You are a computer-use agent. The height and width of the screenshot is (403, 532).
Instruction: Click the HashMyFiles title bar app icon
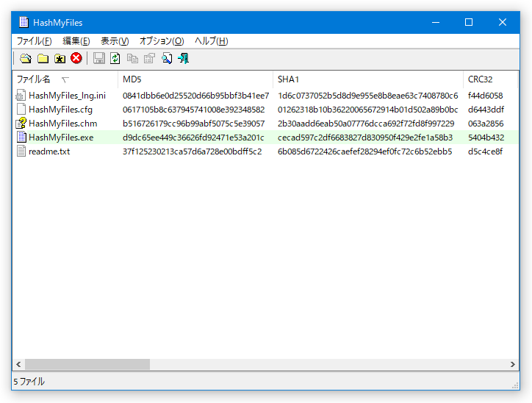click(24, 22)
